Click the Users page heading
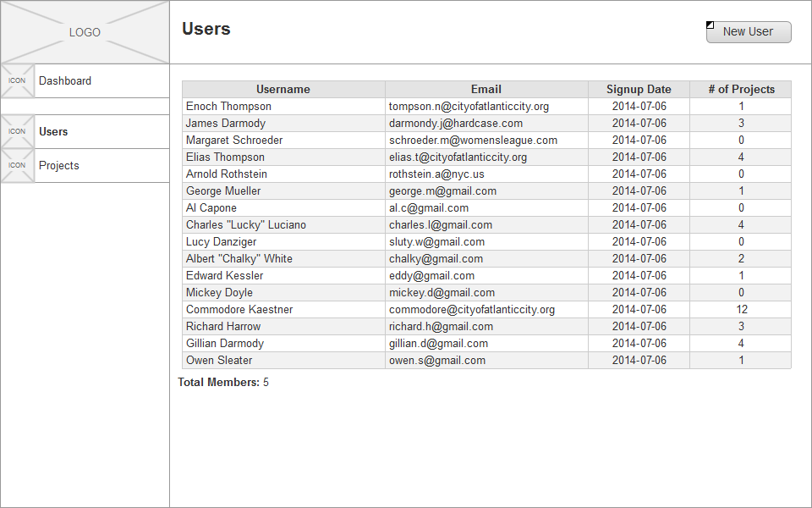This screenshot has height=508, width=812. point(206,29)
